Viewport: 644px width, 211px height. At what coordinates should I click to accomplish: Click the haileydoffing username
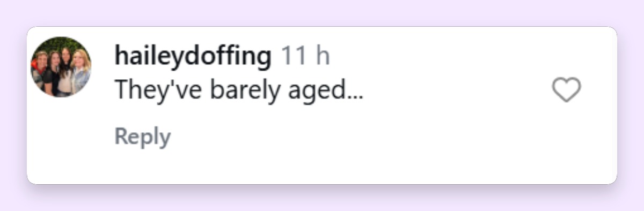[x=193, y=56]
